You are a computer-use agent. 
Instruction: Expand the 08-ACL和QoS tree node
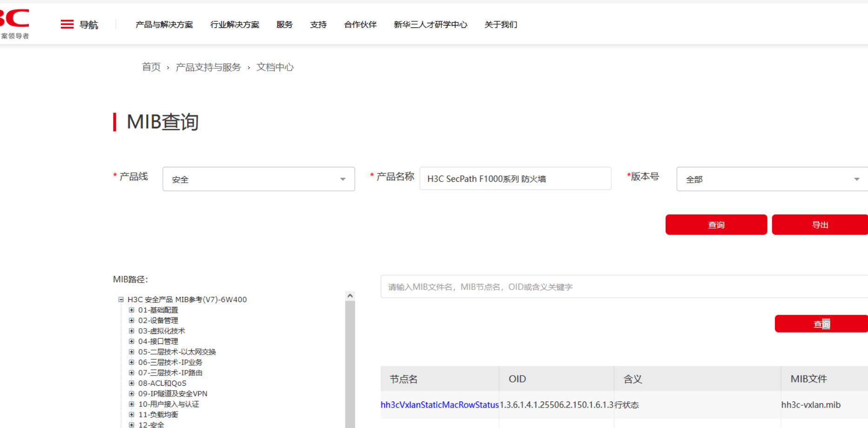tap(132, 383)
